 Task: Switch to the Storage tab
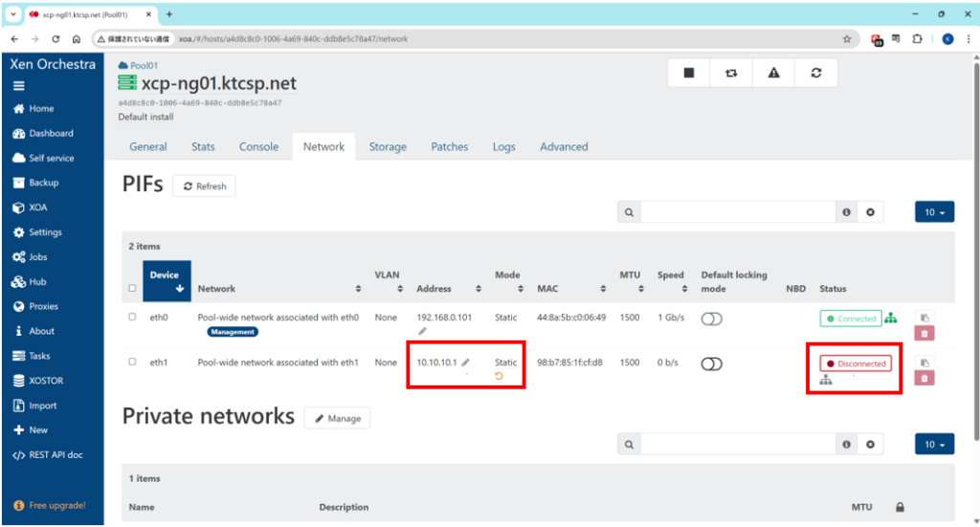click(x=388, y=147)
